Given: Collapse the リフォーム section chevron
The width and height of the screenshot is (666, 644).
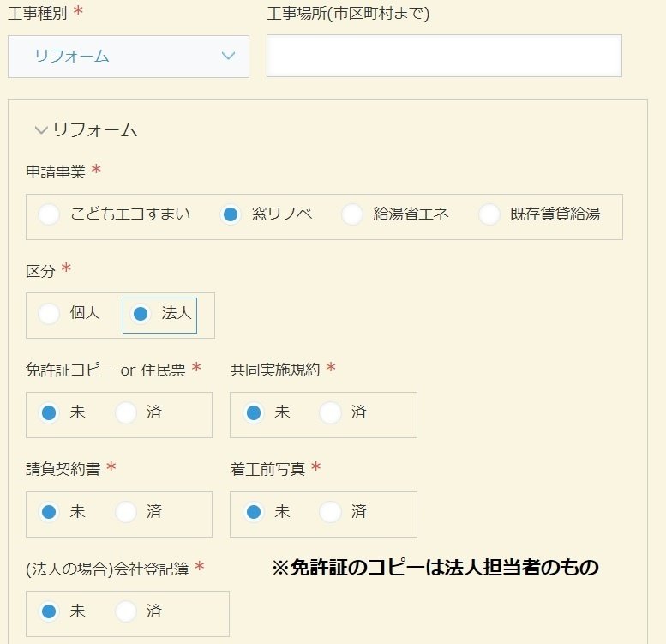Looking at the screenshot, I should [41, 130].
